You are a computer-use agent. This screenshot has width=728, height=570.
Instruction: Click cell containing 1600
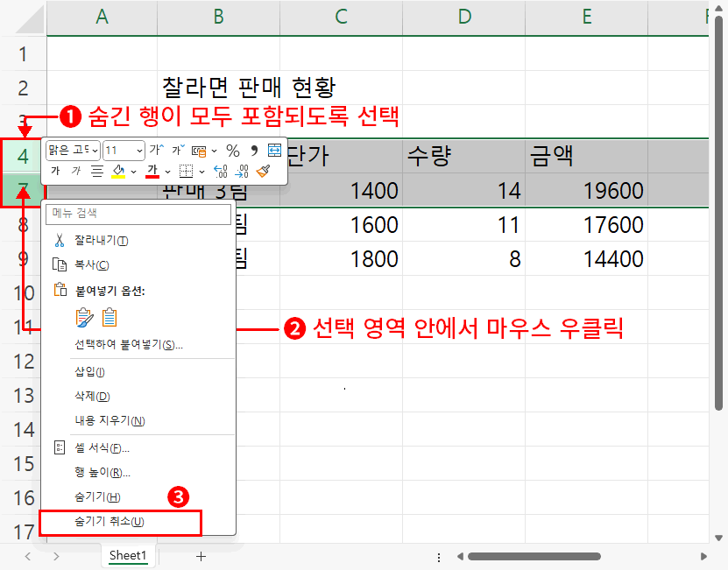[342, 225]
